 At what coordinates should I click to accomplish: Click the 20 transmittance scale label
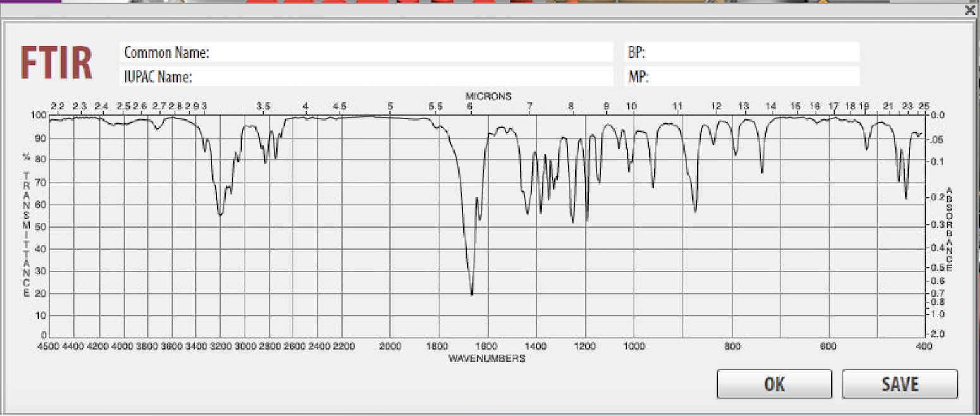click(42, 293)
